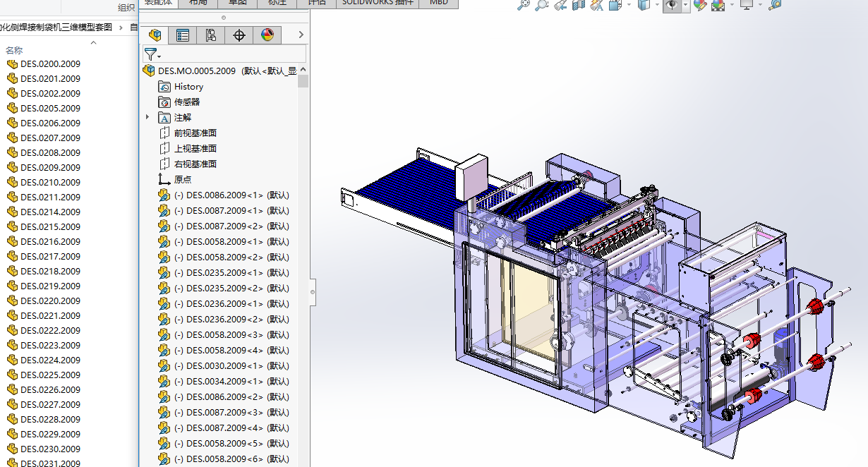Select the Zoom to Area tool

click(x=541, y=5)
